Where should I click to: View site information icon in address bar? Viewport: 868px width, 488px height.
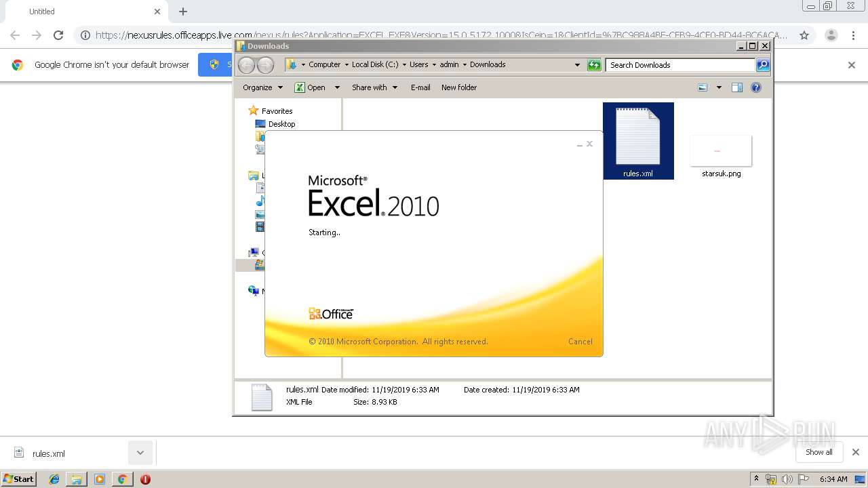coord(85,35)
